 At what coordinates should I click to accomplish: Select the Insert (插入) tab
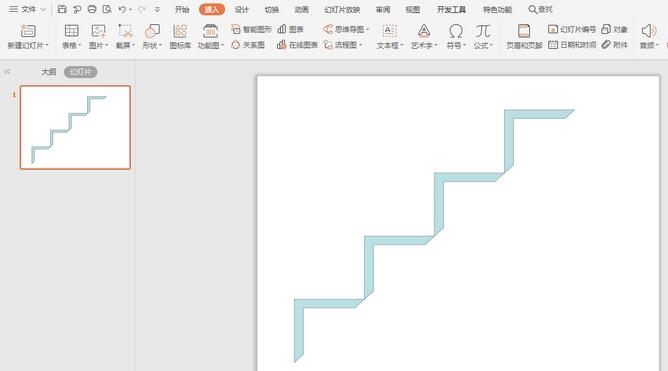point(212,9)
